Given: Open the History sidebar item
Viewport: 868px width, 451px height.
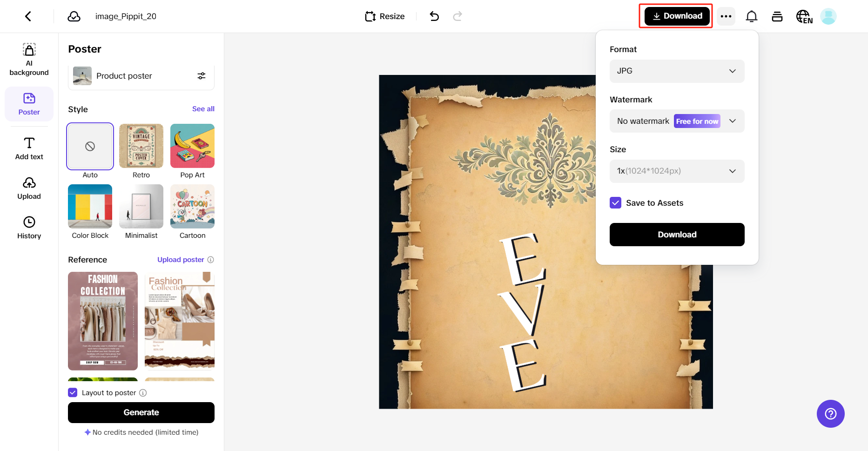Looking at the screenshot, I should pos(29,228).
